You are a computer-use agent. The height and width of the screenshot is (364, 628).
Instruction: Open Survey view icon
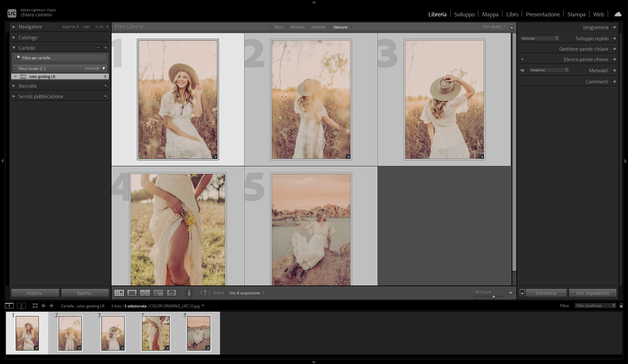point(158,293)
